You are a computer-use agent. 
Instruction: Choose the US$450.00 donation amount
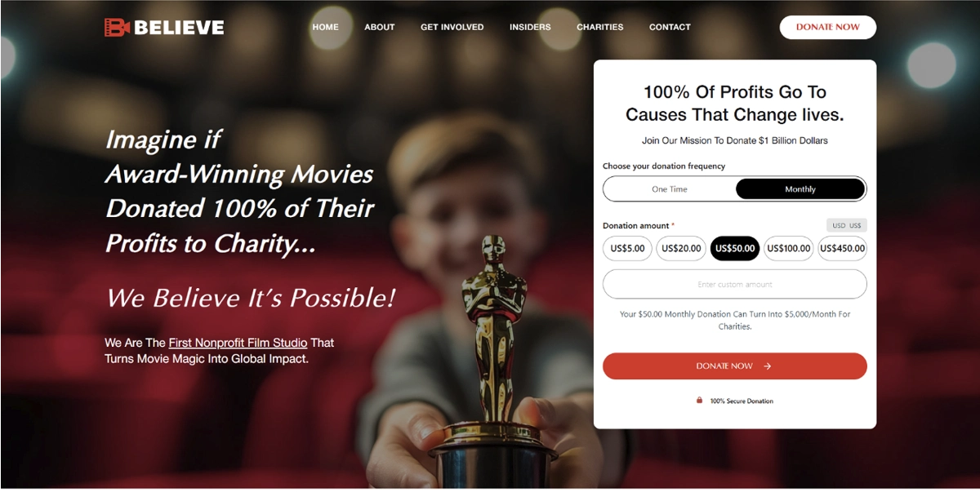pos(843,249)
